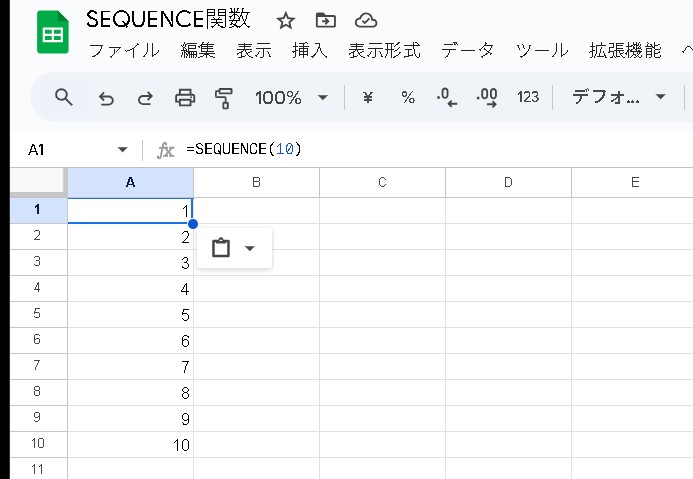Star the SEQUENCE関数 document

tap(286, 21)
